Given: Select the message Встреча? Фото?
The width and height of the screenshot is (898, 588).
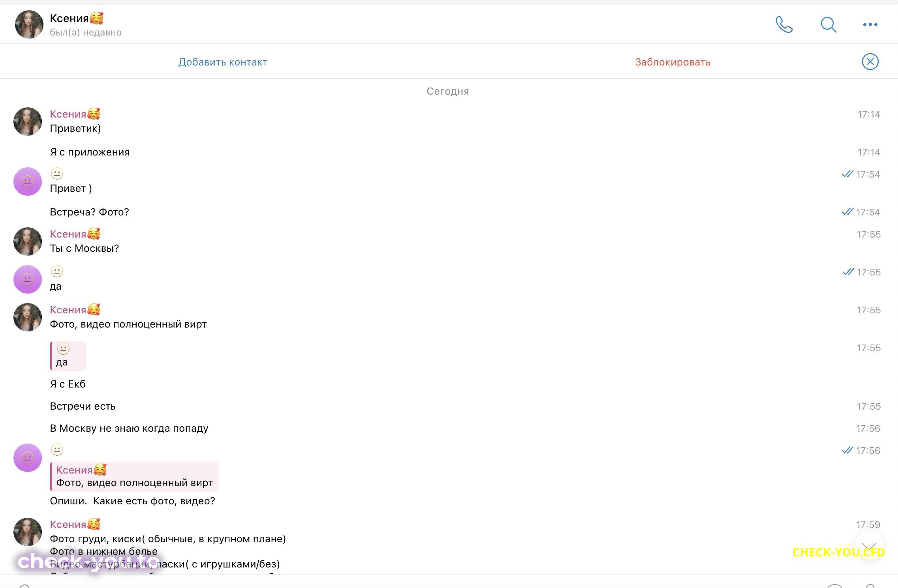Looking at the screenshot, I should tap(90, 212).
